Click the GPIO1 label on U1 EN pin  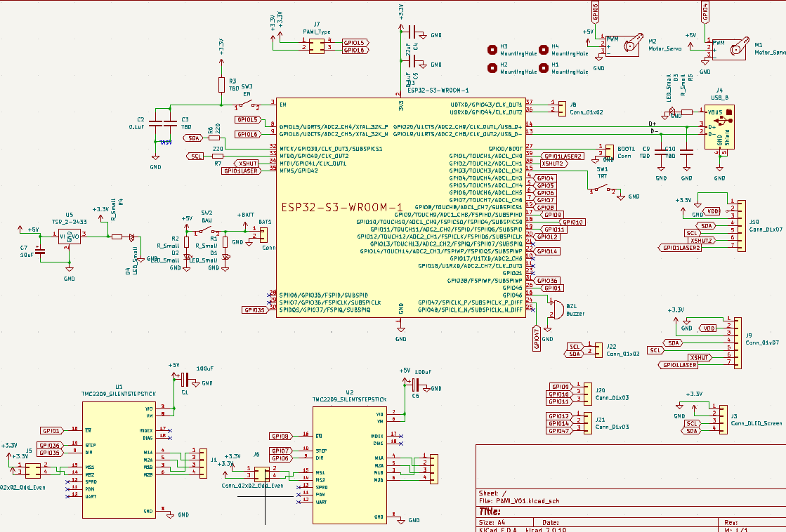click(51, 431)
